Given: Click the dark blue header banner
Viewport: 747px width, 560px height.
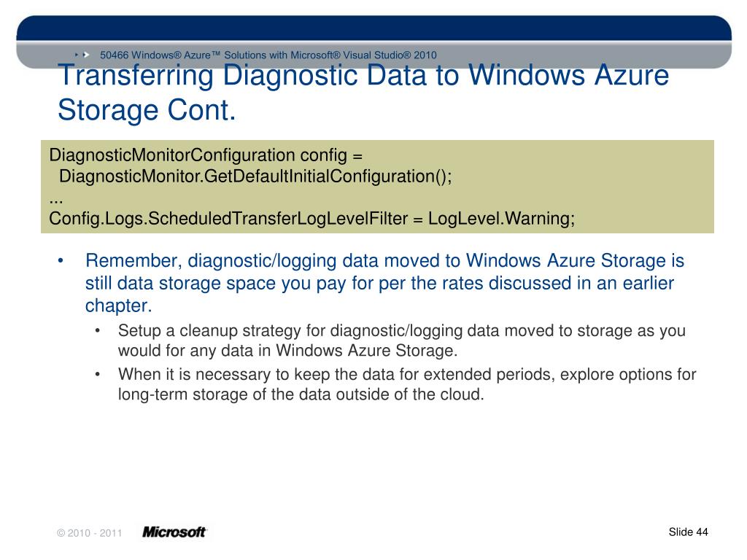Looking at the screenshot, I should (x=374, y=28).
